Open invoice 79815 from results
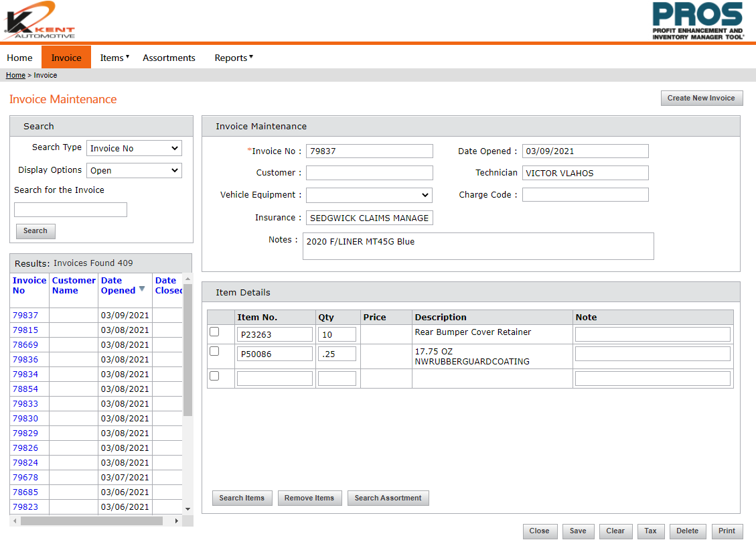Image resolution: width=756 pixels, height=542 pixels. (x=25, y=330)
